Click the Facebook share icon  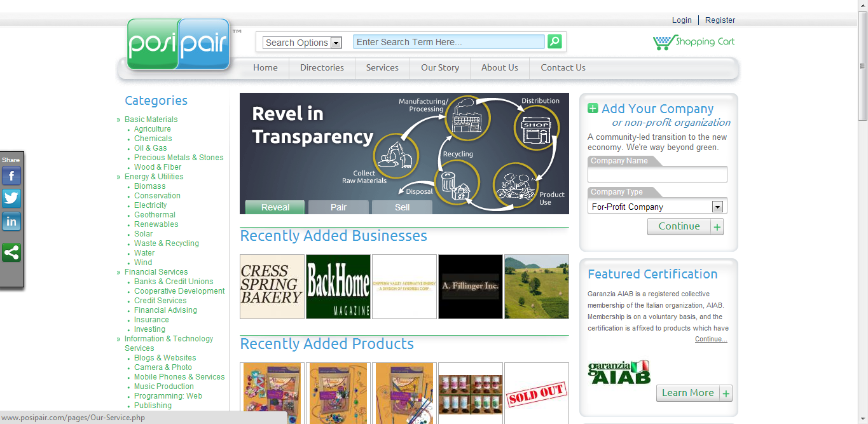(x=11, y=176)
